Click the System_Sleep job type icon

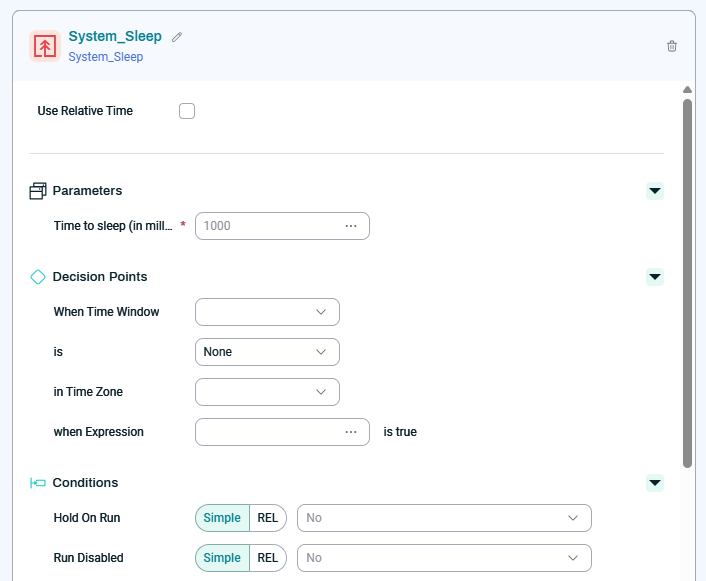(45, 46)
